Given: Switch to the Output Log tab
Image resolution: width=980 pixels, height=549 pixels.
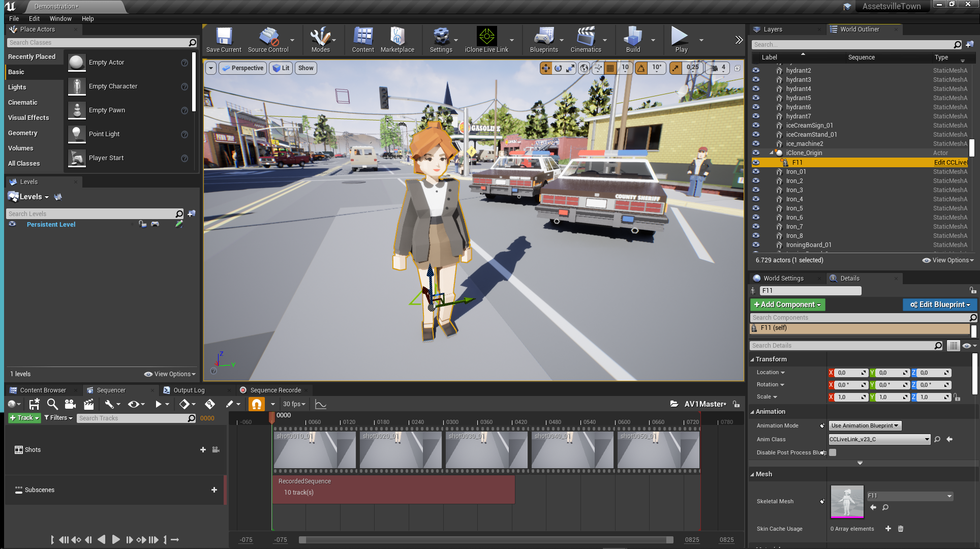Looking at the screenshot, I should coord(189,390).
